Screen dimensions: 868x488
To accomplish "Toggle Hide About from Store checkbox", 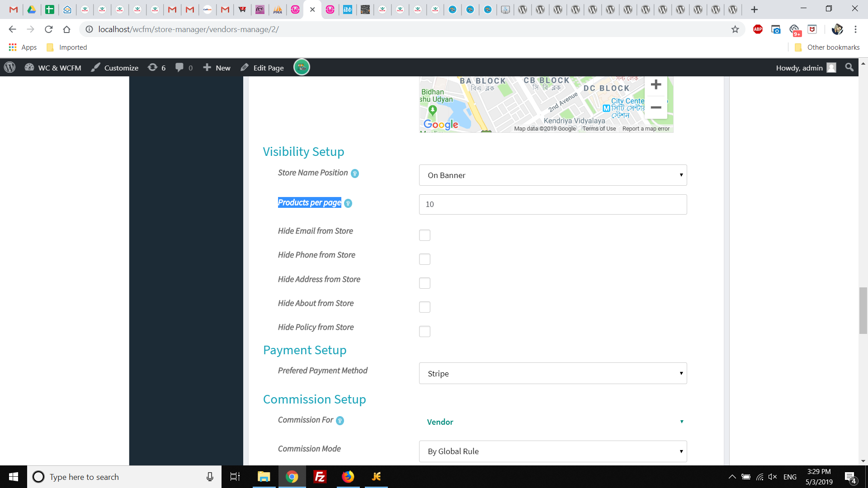I will pyautogui.click(x=425, y=307).
